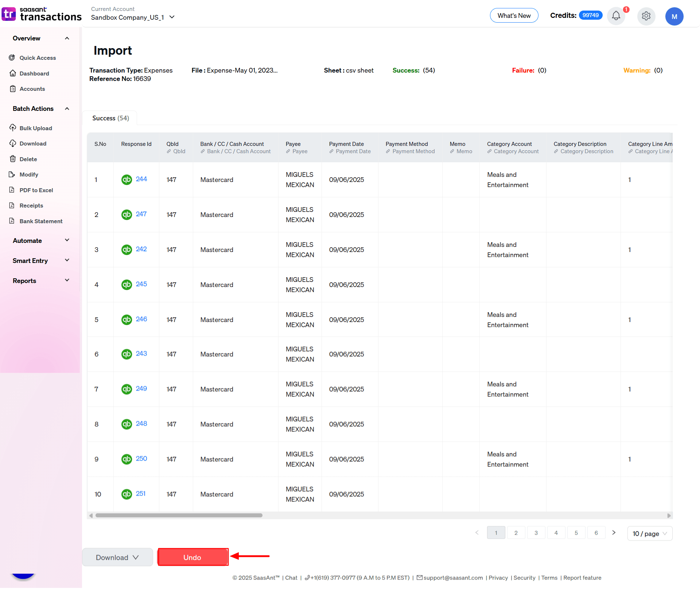This screenshot has height=589, width=700.
Task: Click the Download cloud icon in sidebar
Action: pyautogui.click(x=12, y=143)
